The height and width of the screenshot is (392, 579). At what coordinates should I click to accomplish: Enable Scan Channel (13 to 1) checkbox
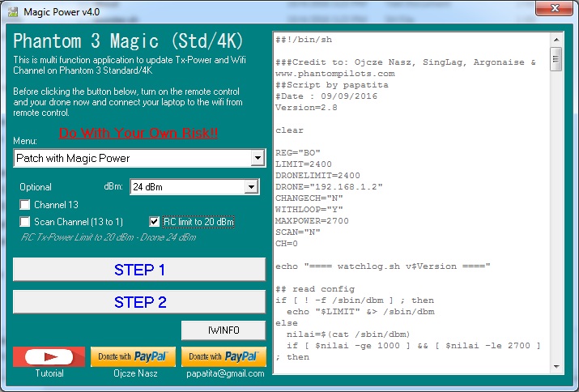(25, 222)
